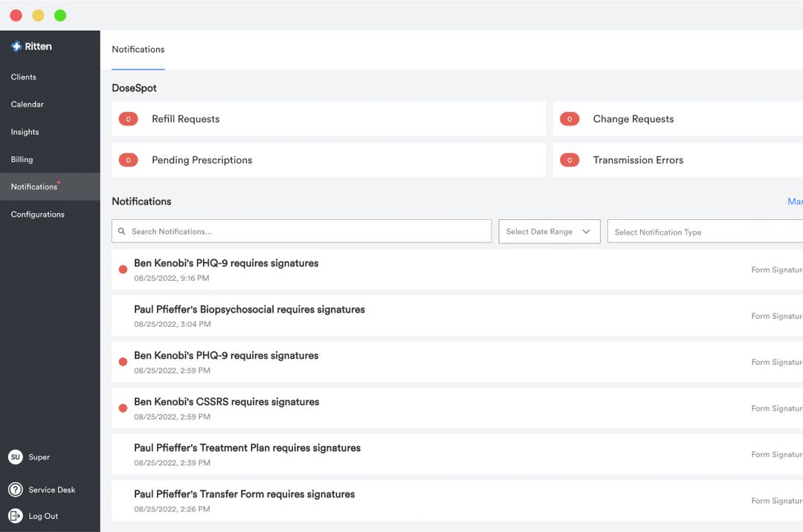Click the Log Out icon
Screen dimensions: 803x532
click(x=16, y=516)
